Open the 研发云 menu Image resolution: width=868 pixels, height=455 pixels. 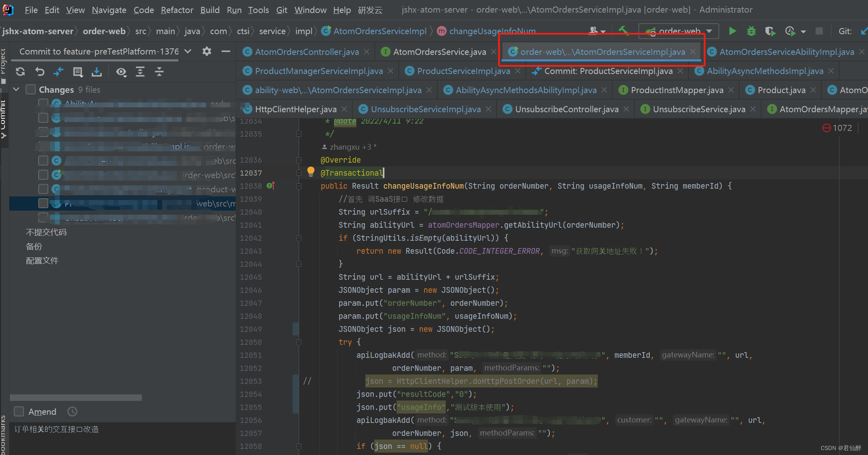click(370, 10)
